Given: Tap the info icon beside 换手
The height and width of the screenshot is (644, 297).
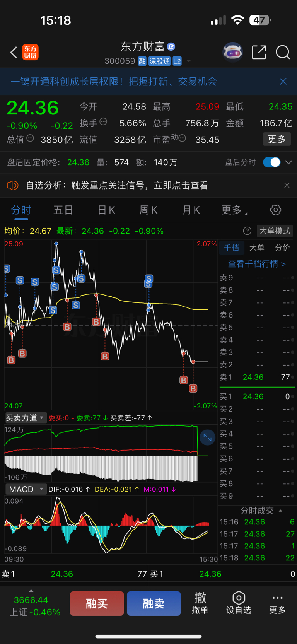Looking at the screenshot, I should [103, 121].
